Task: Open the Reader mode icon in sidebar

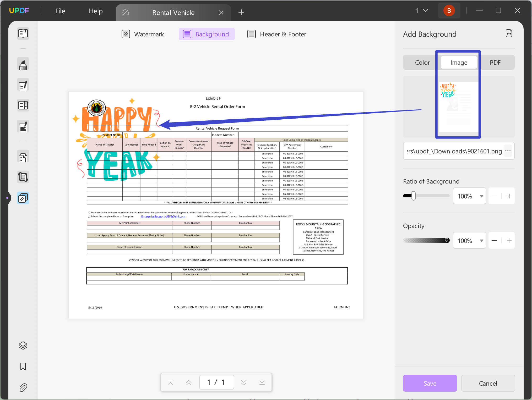Action: click(x=23, y=34)
